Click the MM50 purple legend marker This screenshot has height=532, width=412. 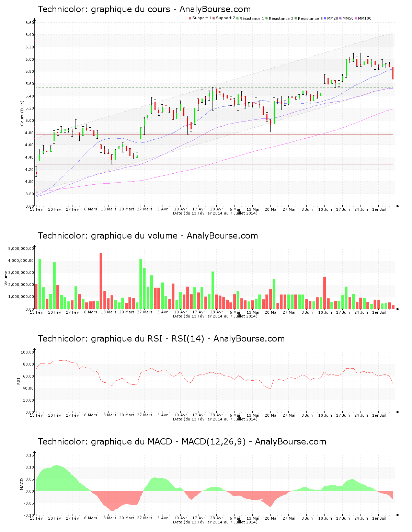pyautogui.click(x=340, y=18)
